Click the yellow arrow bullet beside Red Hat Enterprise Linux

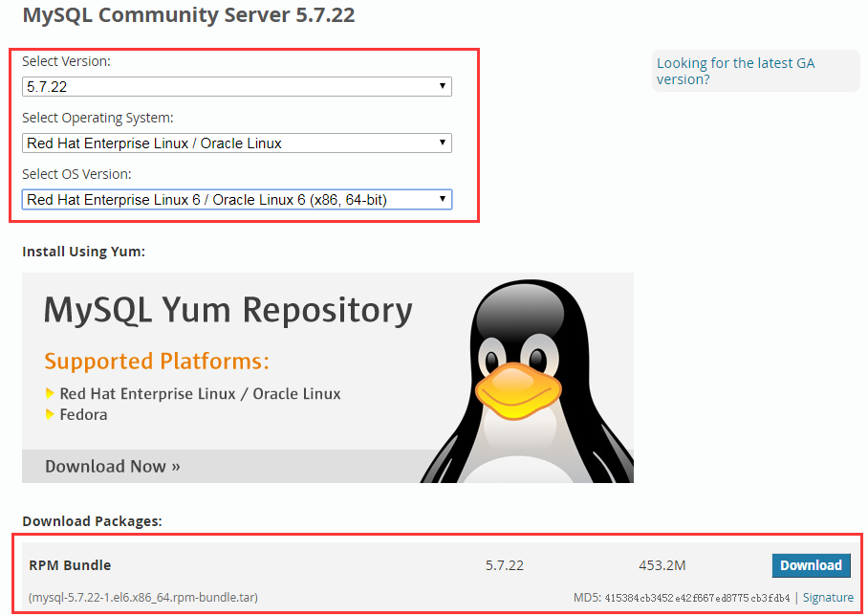[50, 394]
